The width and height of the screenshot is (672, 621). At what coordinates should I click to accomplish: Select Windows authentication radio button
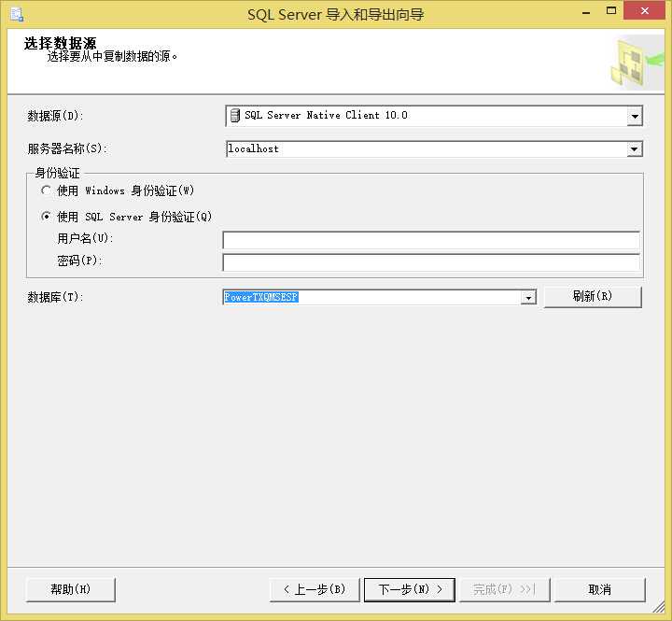(x=46, y=190)
